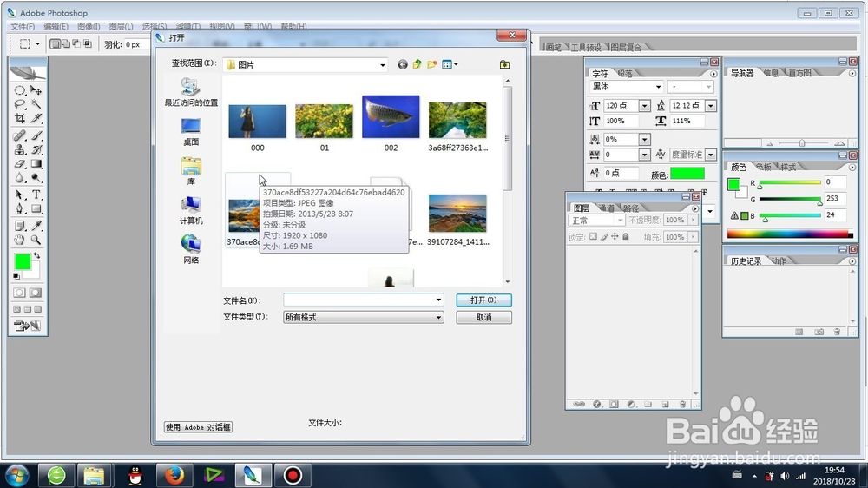Switch to the 色板 swatches tab
This screenshot has width=868, height=488.
764,167
